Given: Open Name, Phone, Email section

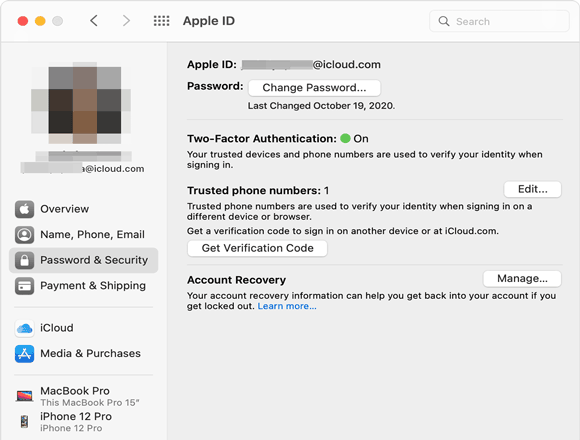Looking at the screenshot, I should pos(83,234).
